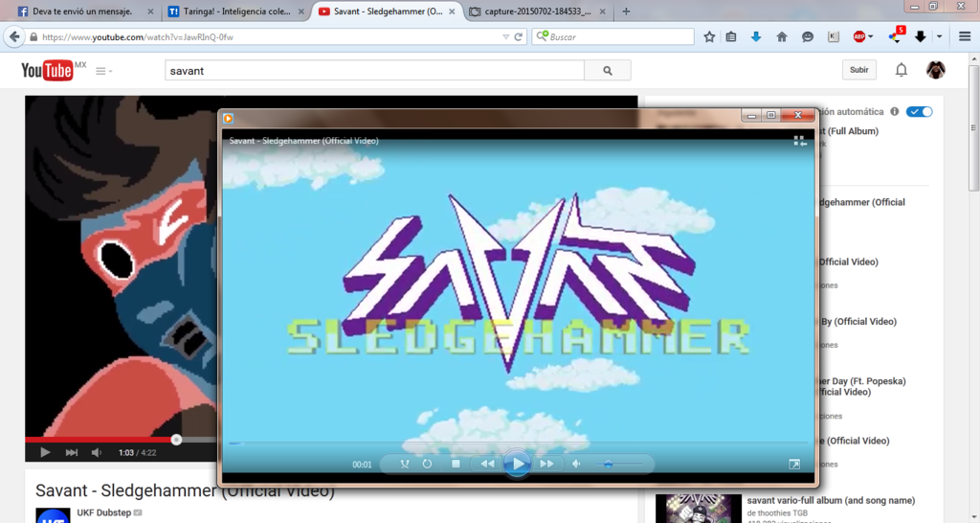980x523 pixels.
Task: Switch to the Facebook Deva message tab
Action: coord(80,11)
